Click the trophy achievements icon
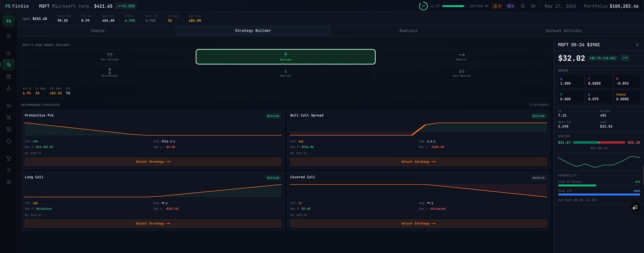The height and width of the screenshot is (253, 644). pos(9,159)
